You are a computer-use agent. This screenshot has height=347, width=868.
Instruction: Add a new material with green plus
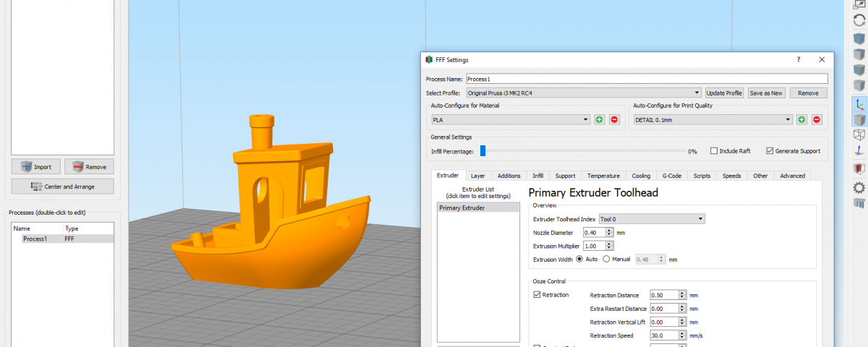coord(599,119)
